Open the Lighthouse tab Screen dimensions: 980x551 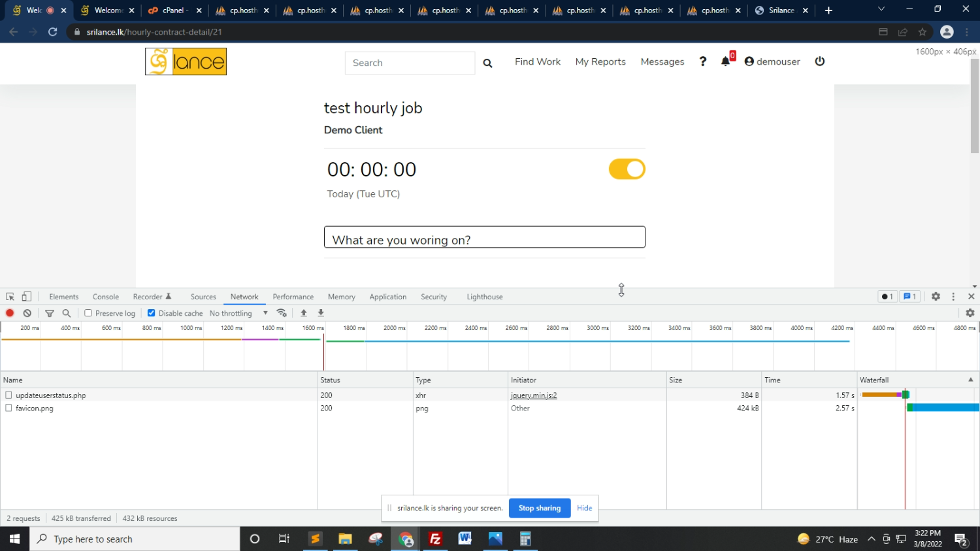click(x=485, y=297)
